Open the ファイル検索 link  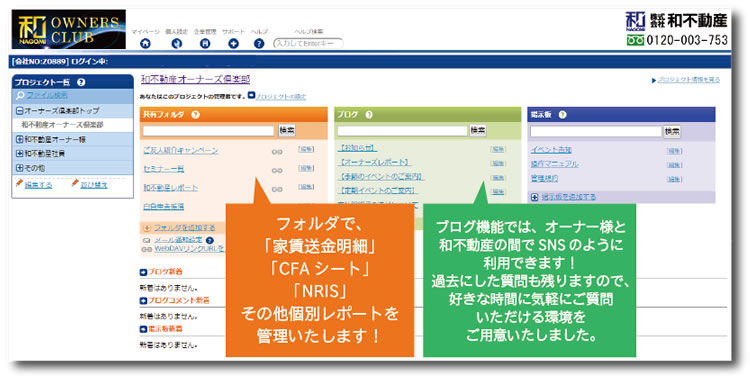[47, 96]
